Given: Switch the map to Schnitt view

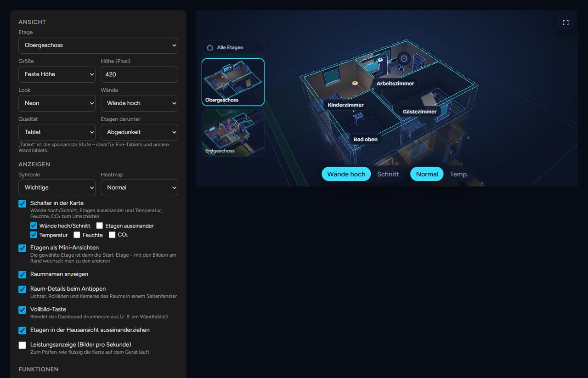Looking at the screenshot, I should tap(388, 174).
